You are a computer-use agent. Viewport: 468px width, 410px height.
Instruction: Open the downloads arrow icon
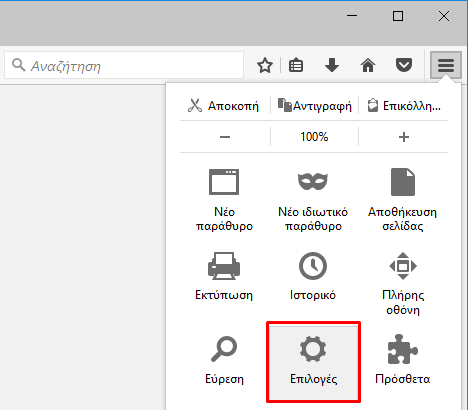(332, 65)
